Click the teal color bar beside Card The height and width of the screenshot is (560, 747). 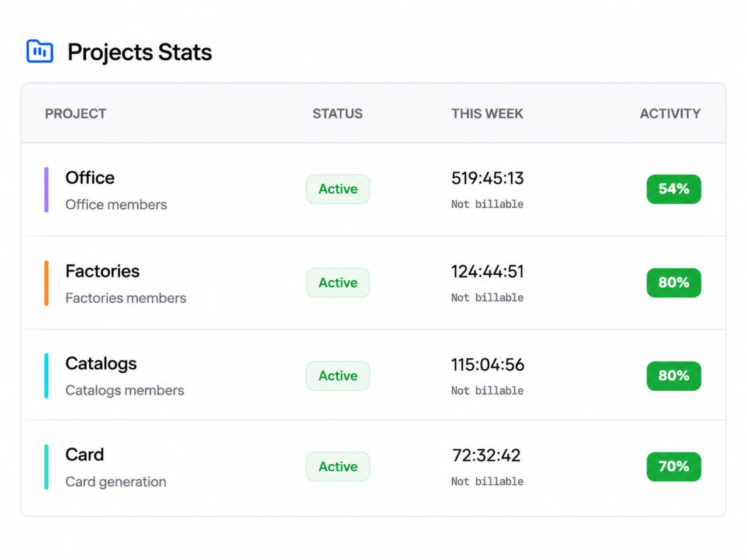(x=46, y=467)
